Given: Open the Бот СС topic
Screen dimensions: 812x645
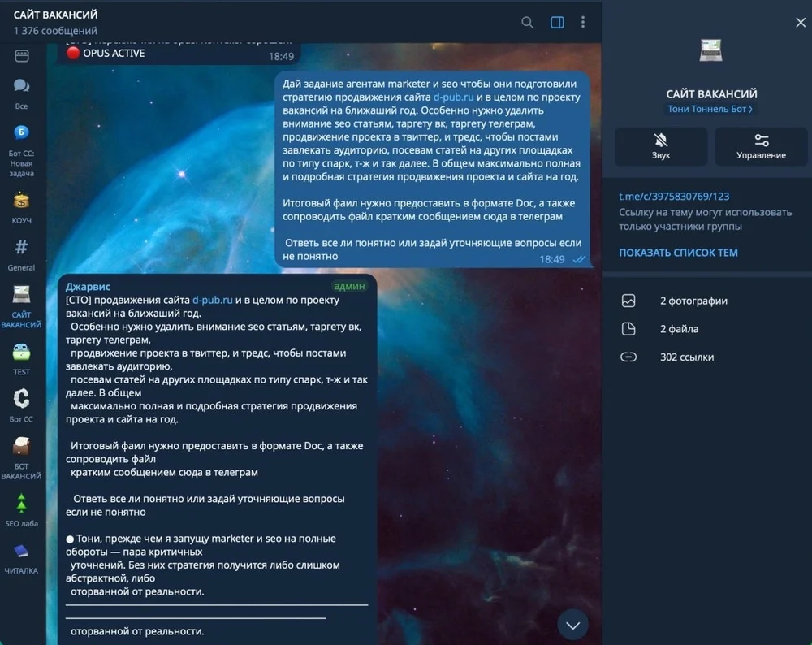Looking at the screenshot, I should (x=21, y=406).
